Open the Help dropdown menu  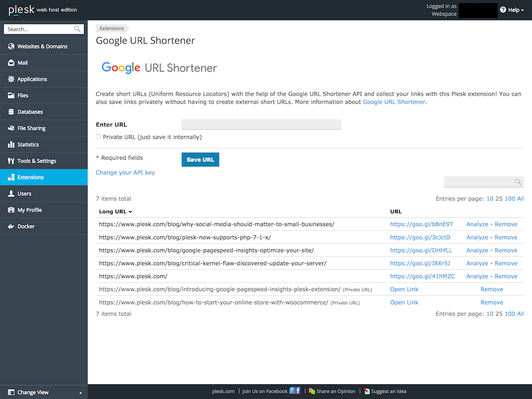512,10
